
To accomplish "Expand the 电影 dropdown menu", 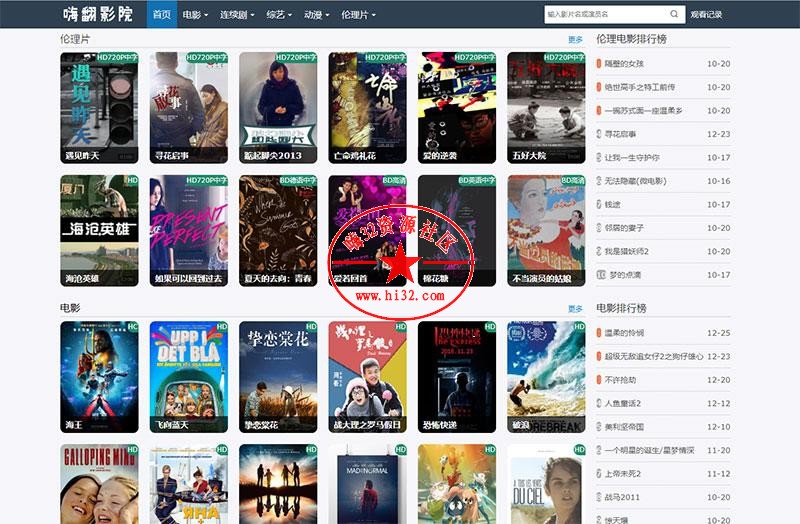I will [195, 15].
